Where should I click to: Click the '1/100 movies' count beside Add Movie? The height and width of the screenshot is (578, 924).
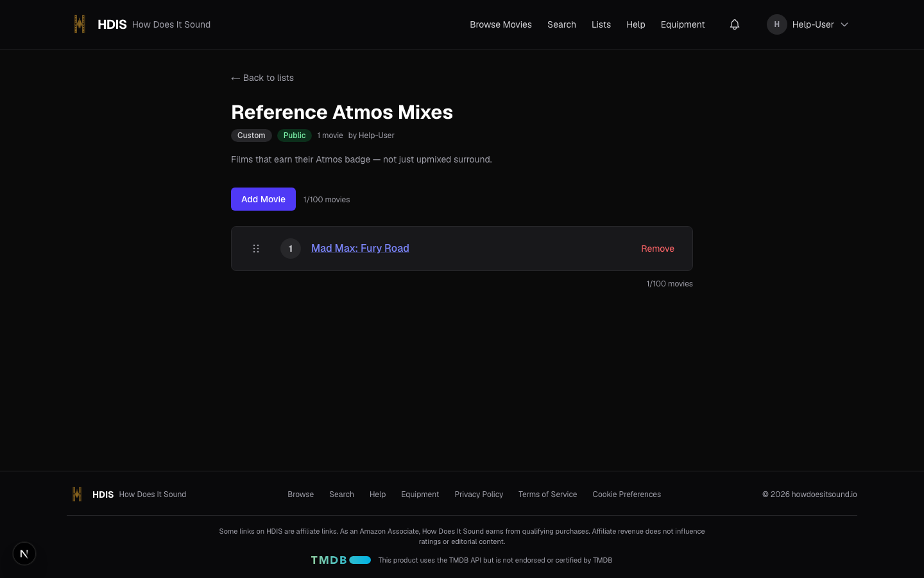[x=327, y=200]
